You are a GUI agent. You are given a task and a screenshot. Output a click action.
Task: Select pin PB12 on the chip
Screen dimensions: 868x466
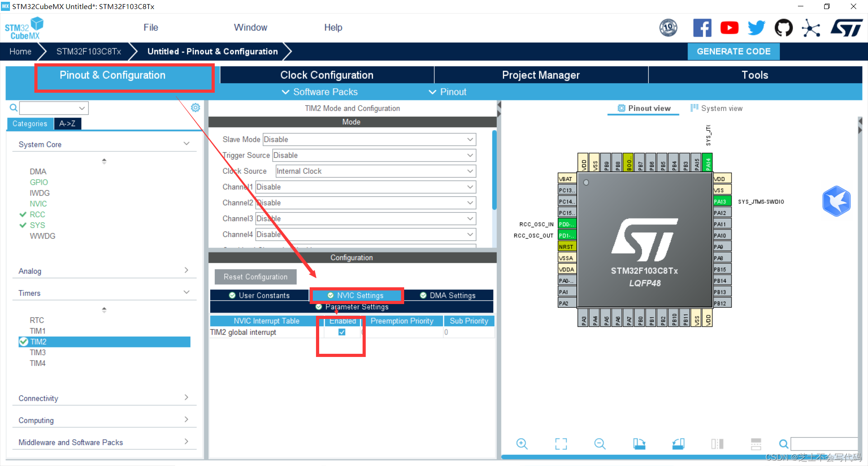[x=722, y=303]
